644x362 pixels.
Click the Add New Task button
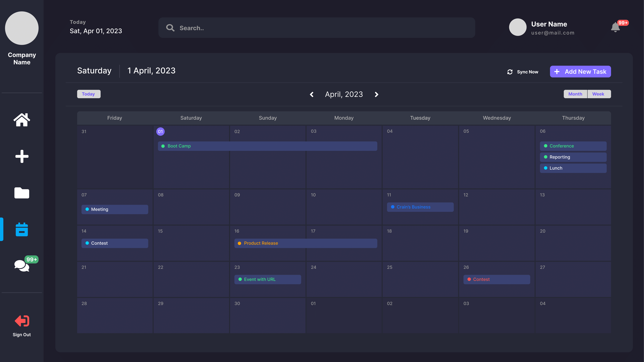tap(580, 72)
